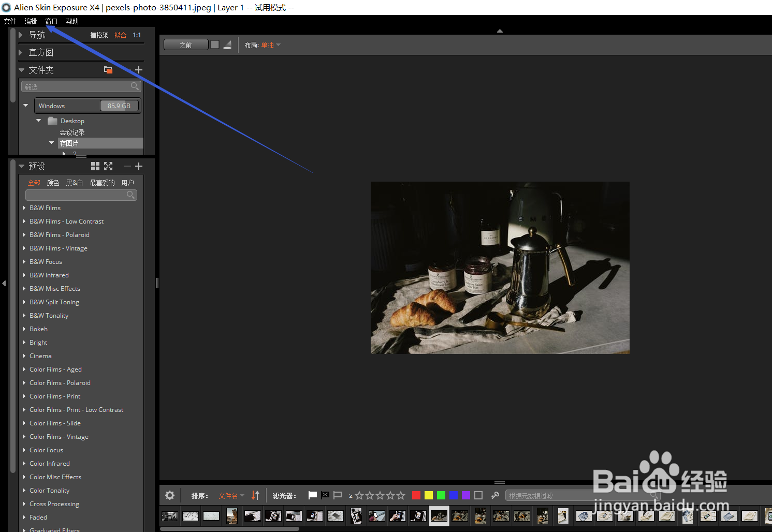Expand the Cinema preset group
This screenshot has height=532, width=772.
[x=24, y=356]
